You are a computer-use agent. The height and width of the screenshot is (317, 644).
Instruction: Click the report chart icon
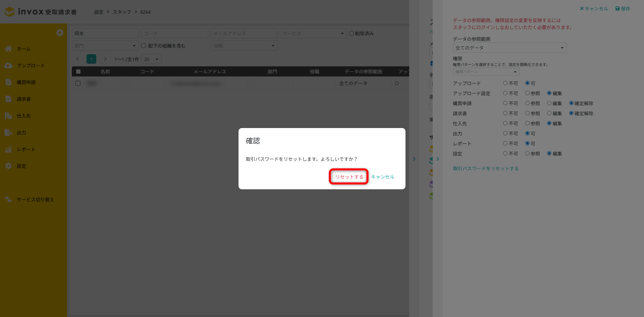pos(8,149)
